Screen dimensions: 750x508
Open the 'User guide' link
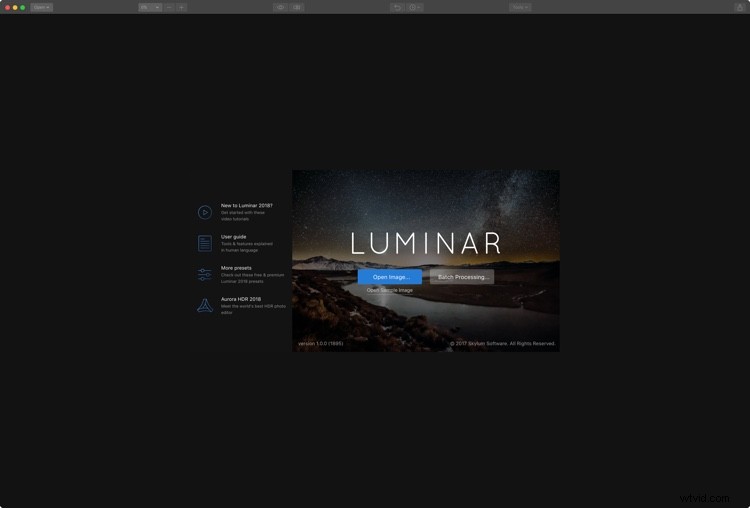pyautogui.click(x=233, y=237)
